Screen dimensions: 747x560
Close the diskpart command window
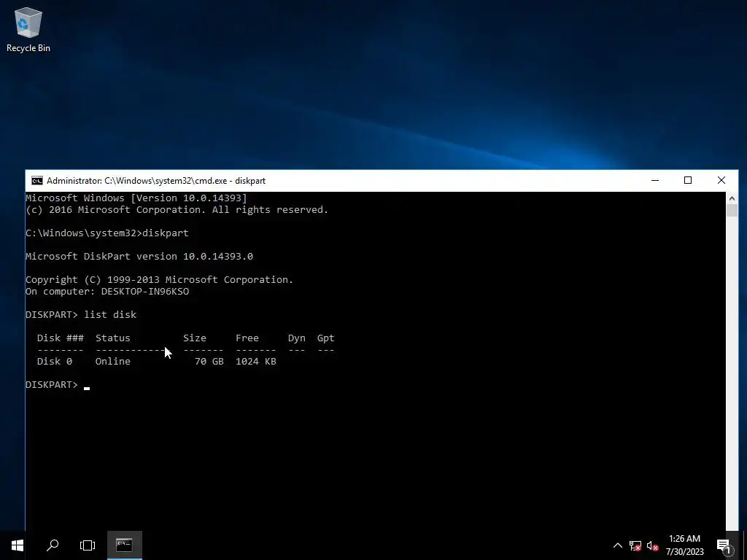click(x=721, y=181)
